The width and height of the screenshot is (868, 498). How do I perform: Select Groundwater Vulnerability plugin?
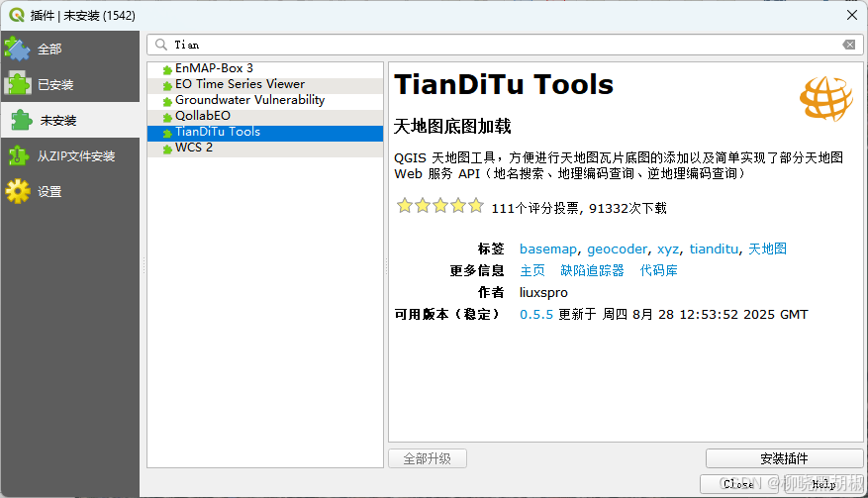tap(265, 100)
